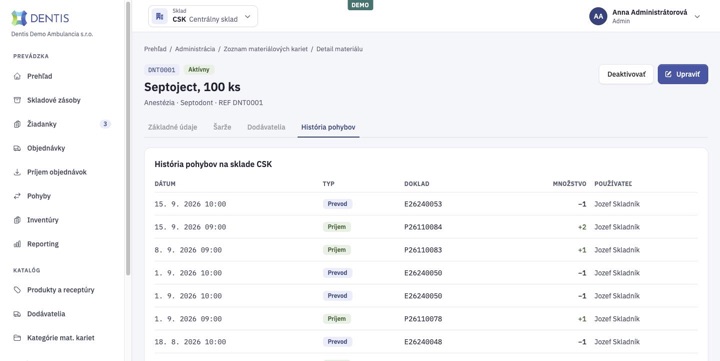Open Dodávatelia in the sidebar catalog
This screenshot has width=720, height=361.
pos(62,314)
